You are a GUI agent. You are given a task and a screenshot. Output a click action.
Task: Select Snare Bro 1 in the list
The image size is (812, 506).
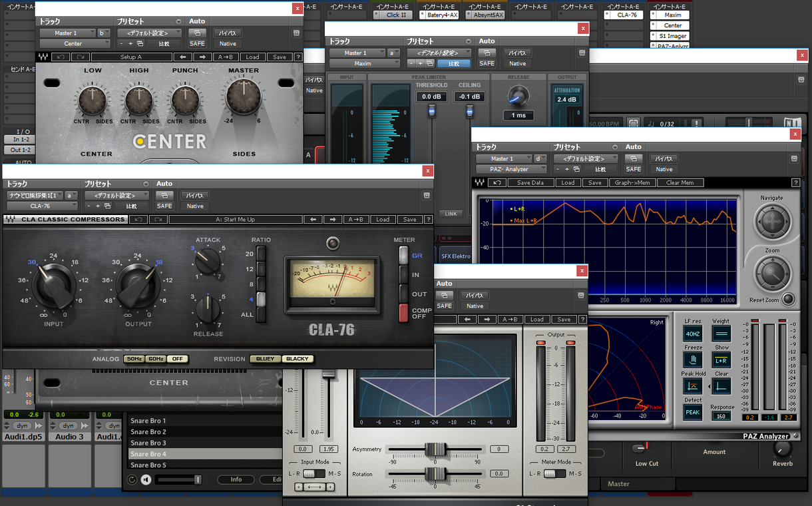(x=205, y=421)
